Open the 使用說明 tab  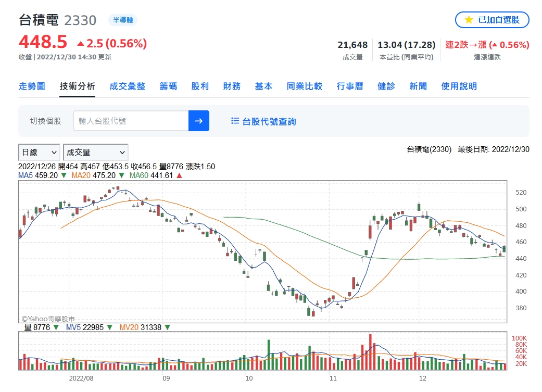[459, 86]
